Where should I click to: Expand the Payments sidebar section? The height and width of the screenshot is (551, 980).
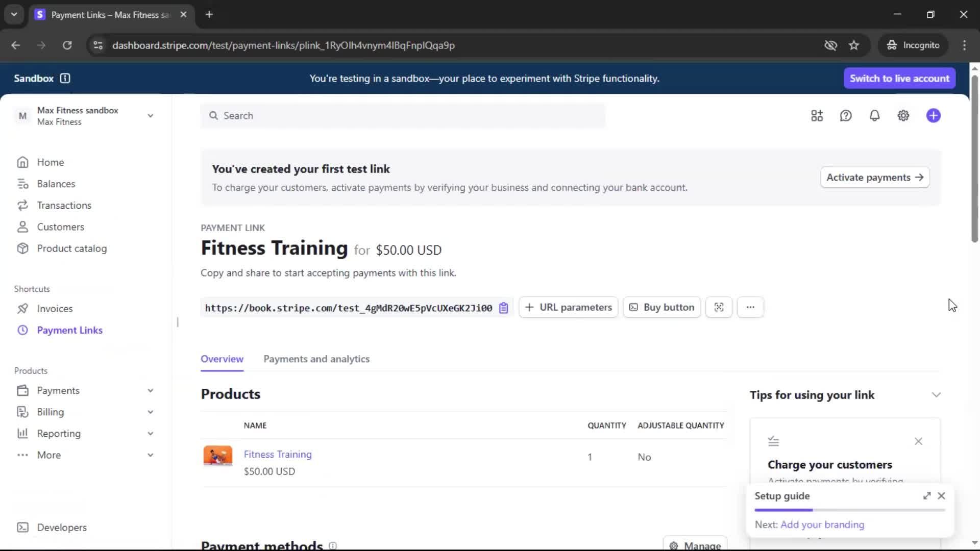[x=150, y=390]
